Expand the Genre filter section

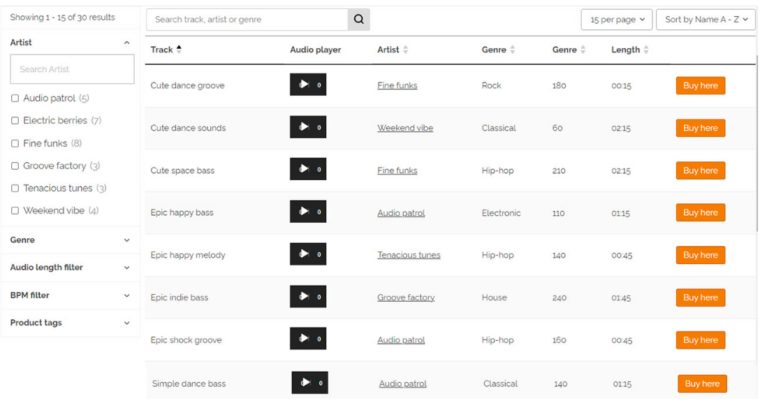127,240
